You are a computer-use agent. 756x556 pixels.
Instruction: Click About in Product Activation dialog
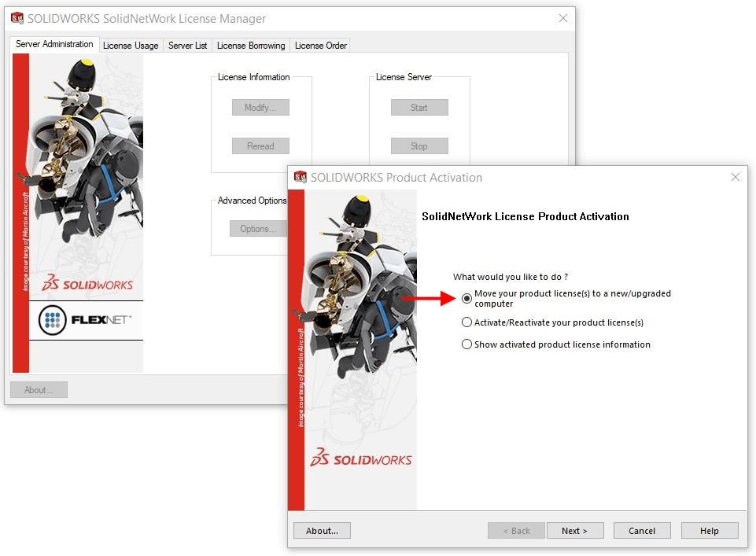click(322, 531)
